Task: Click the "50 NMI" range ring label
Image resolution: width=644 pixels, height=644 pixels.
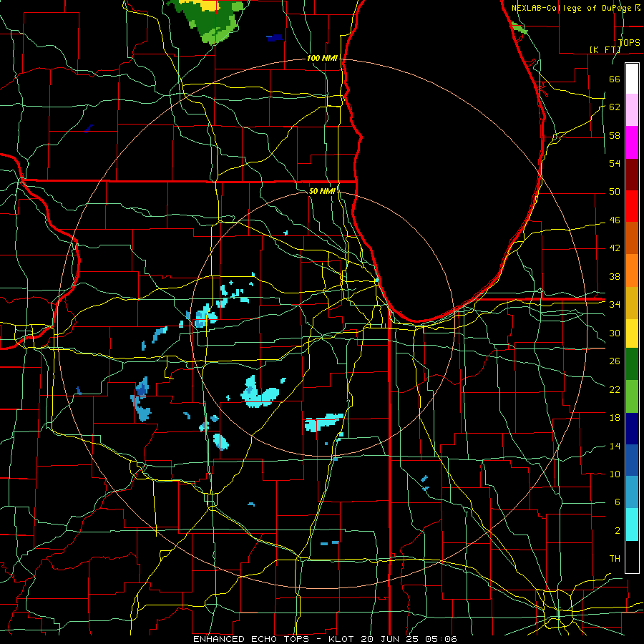Action: (x=322, y=191)
